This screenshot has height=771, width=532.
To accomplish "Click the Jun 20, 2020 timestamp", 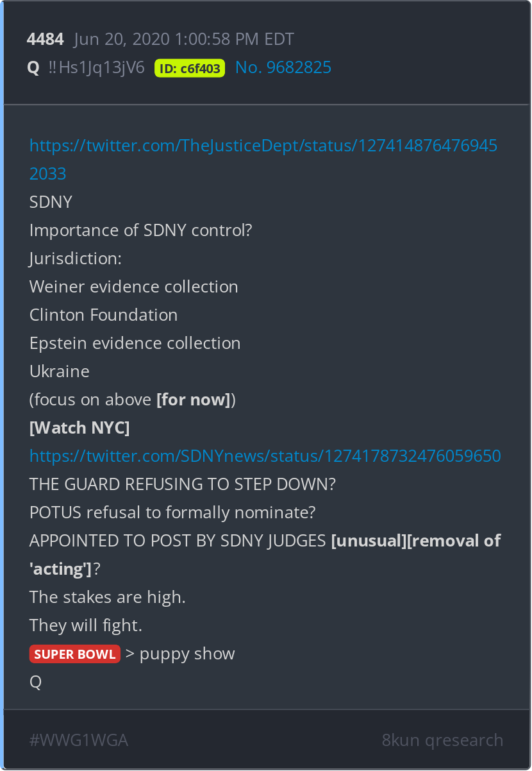I will pos(184,39).
